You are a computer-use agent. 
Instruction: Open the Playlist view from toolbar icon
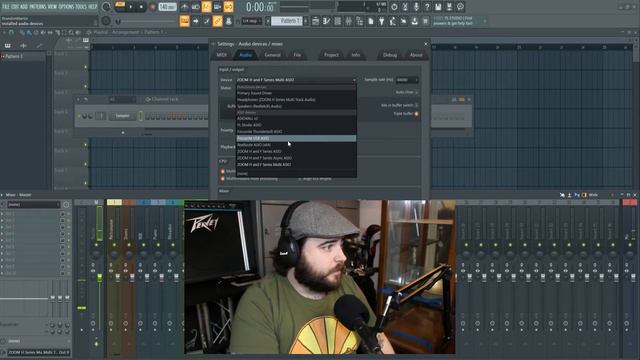(x=316, y=21)
